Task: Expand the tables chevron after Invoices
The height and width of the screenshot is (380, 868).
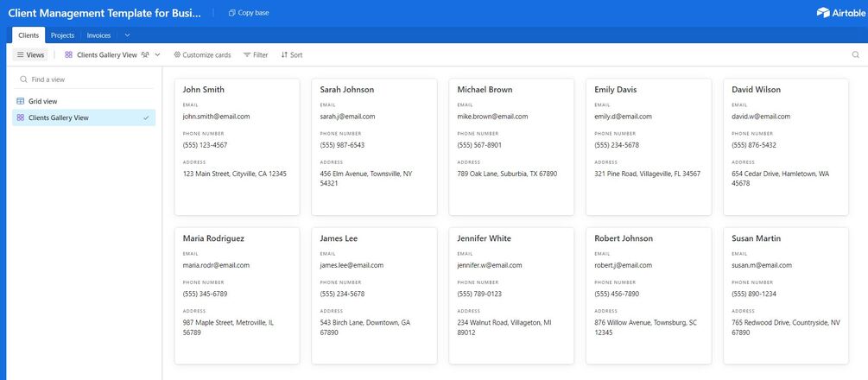Action: [x=127, y=35]
